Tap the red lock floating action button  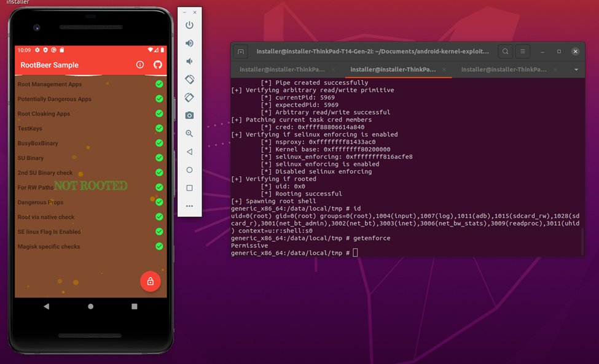pos(150,281)
